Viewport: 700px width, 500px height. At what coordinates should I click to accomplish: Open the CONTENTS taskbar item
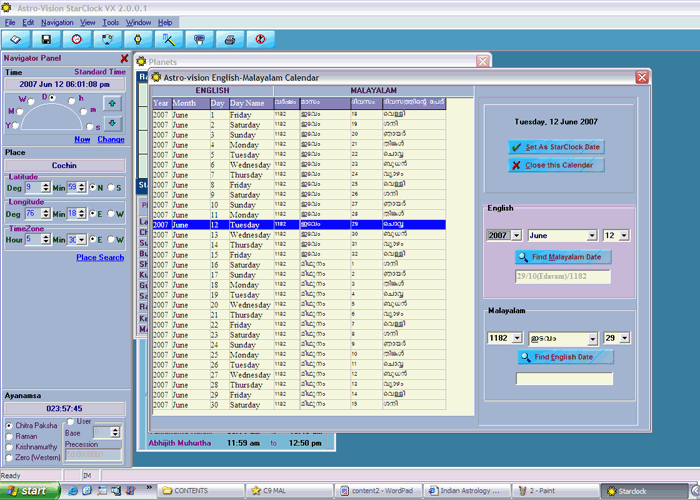click(201, 491)
